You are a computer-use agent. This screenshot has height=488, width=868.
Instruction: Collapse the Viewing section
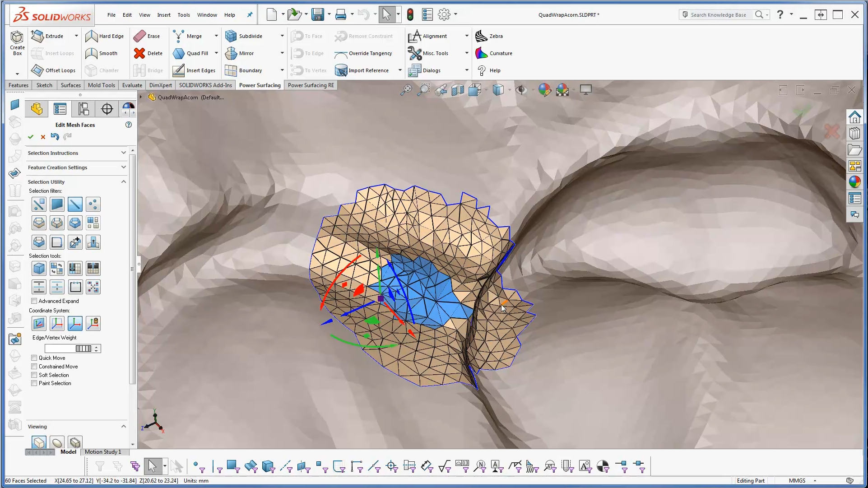click(123, 426)
